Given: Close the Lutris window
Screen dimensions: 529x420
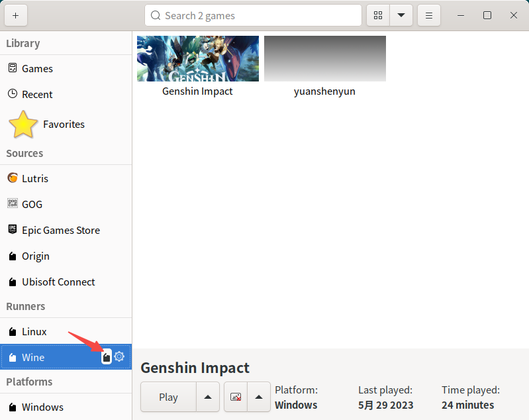Looking at the screenshot, I should [514, 15].
